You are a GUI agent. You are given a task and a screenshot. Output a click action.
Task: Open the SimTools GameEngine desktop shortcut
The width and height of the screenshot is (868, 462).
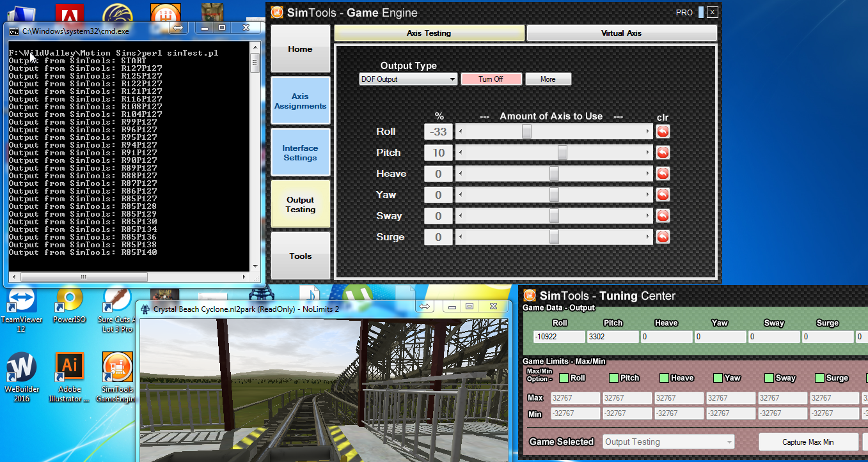click(117, 378)
